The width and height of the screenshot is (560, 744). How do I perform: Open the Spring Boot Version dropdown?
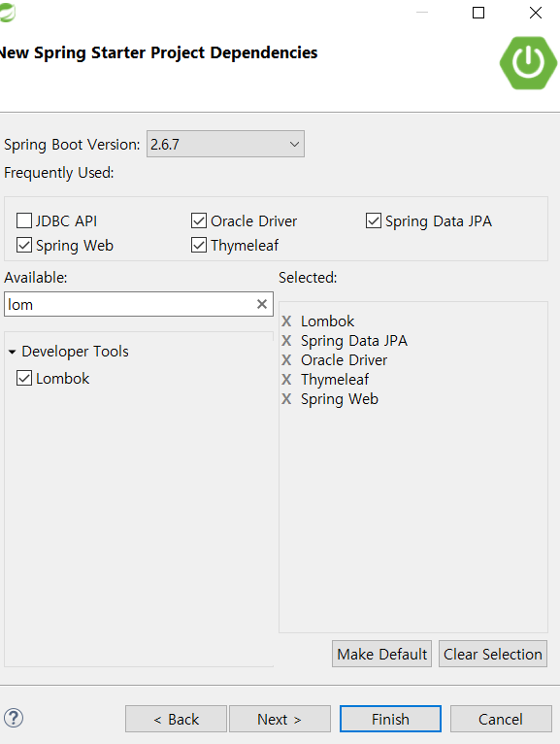pos(225,144)
